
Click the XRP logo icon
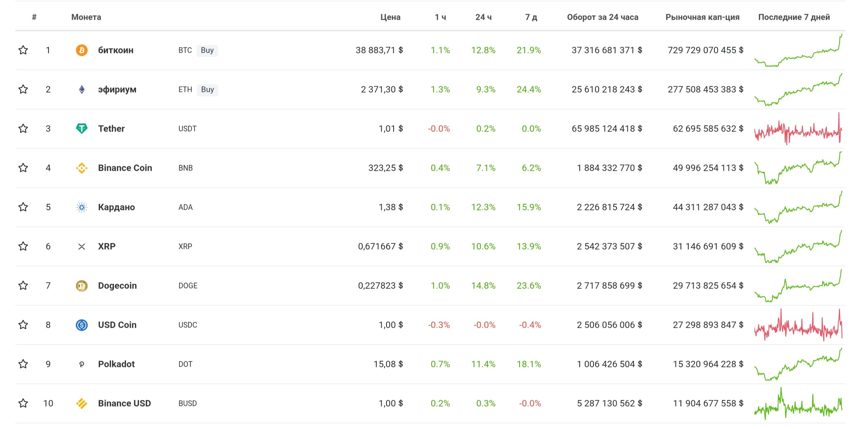pyautogui.click(x=82, y=246)
